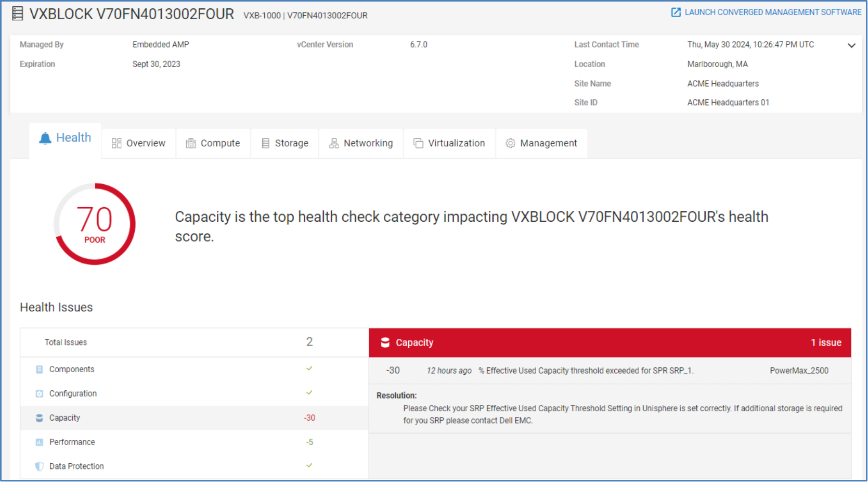Click the -30 impact value in issue row
The height and width of the screenshot is (482, 868).
pos(393,371)
